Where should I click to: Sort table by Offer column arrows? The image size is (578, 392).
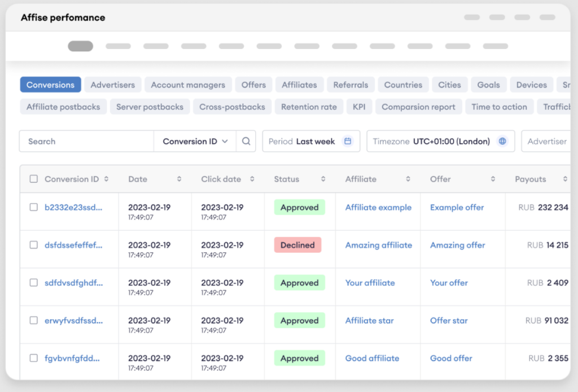pyautogui.click(x=493, y=179)
